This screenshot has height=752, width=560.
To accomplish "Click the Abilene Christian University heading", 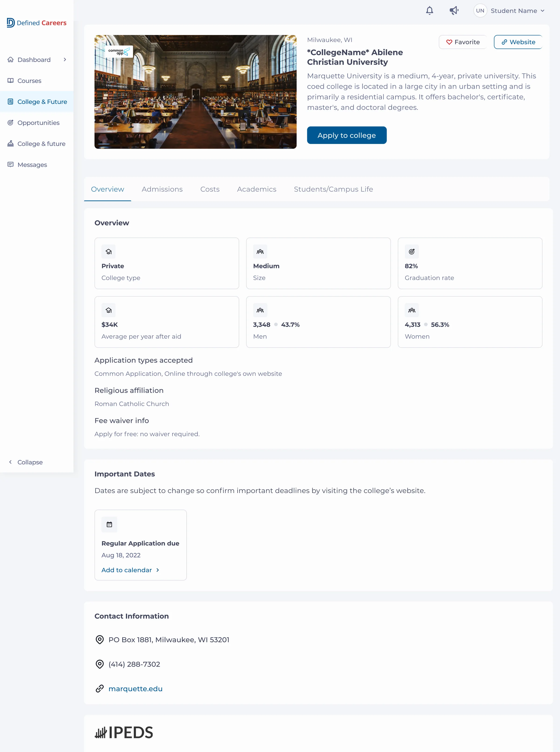I will point(355,57).
